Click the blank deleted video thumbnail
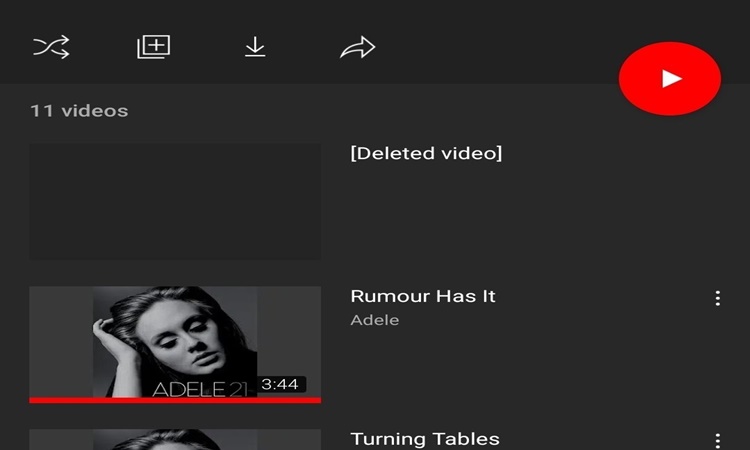The width and height of the screenshot is (750, 450). point(175,201)
